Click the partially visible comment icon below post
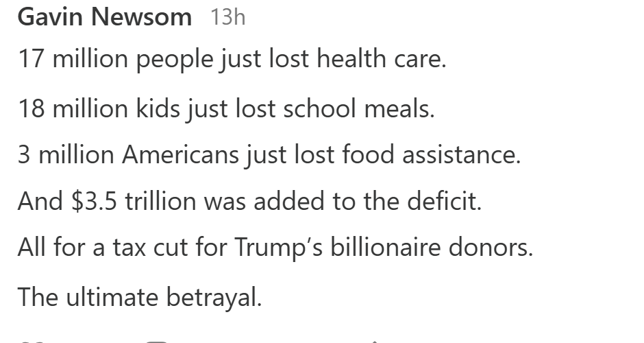The image size is (644, 343). 157,341
